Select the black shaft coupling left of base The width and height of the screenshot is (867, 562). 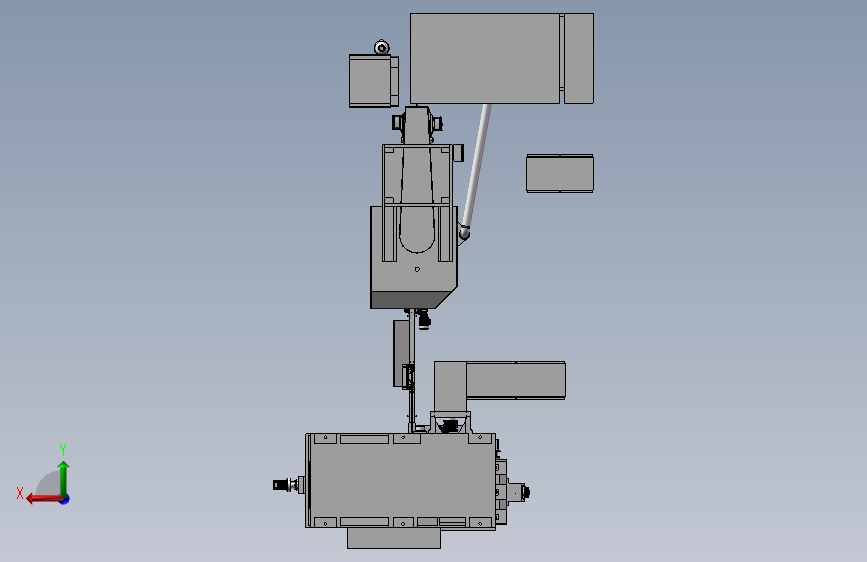[x=281, y=485]
